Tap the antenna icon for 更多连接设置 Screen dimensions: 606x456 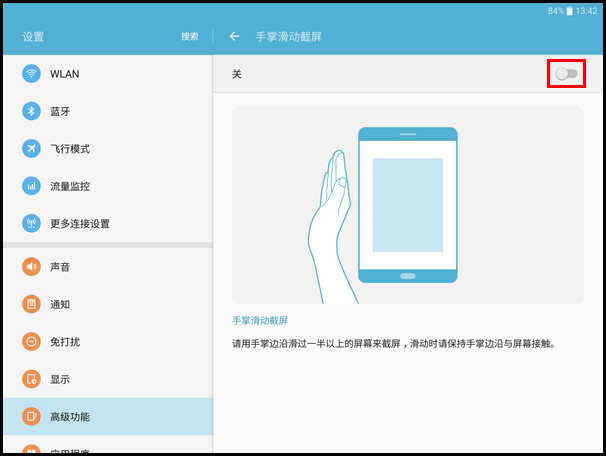[31, 223]
